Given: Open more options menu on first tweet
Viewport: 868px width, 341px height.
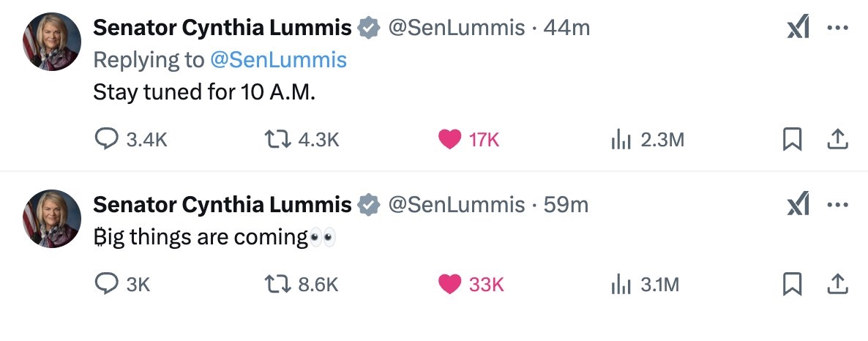Looking at the screenshot, I should [x=837, y=29].
